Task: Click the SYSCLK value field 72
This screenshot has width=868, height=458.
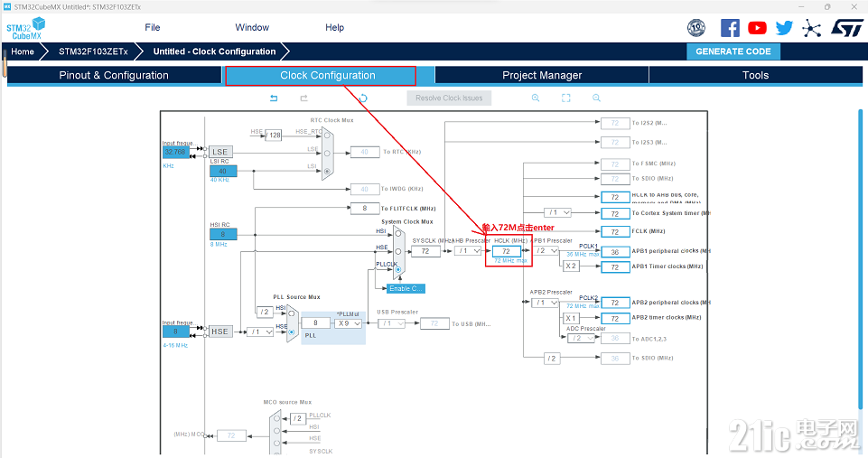Action: pos(425,251)
